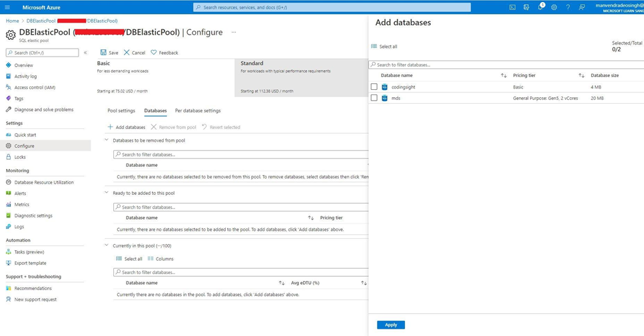This screenshot has width=644, height=336.
Task: Click Columns in Currently in pool section
Action: 161,258
